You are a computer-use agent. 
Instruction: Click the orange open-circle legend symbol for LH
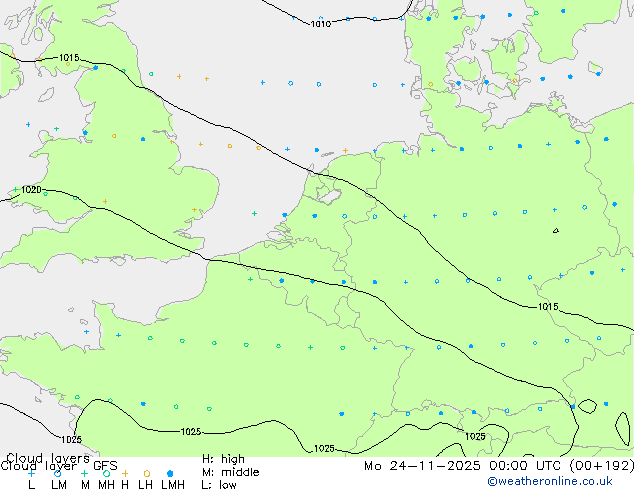pyautogui.click(x=147, y=473)
